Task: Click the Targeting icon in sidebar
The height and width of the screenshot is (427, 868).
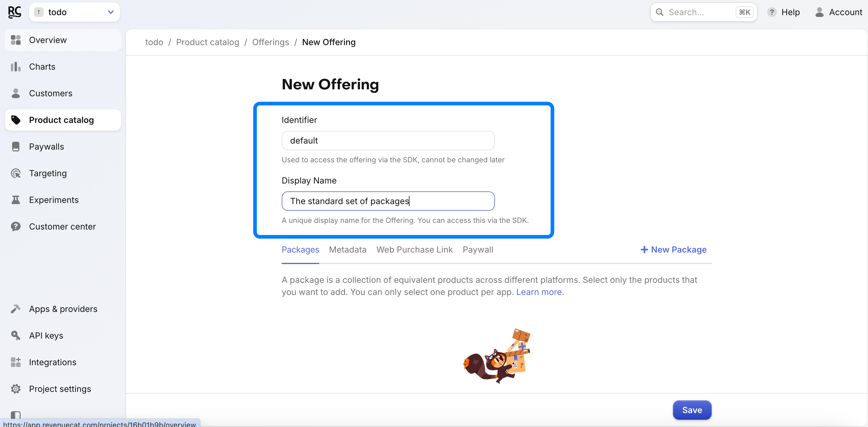Action: 15,173
